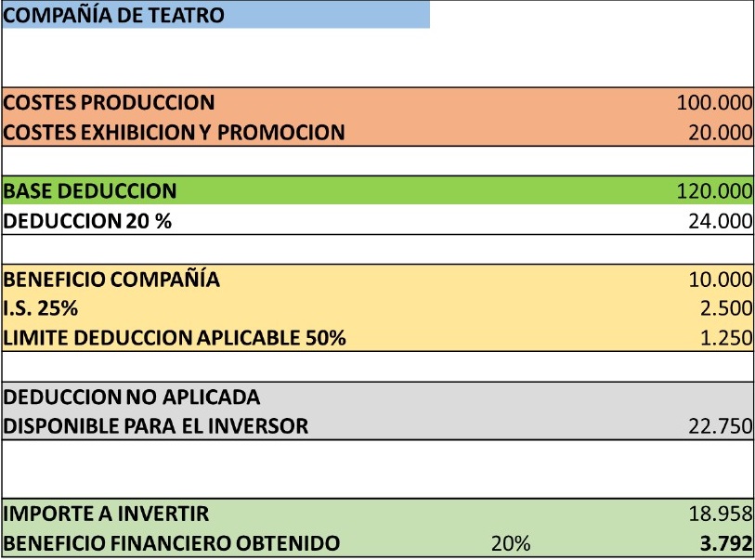
Task: Click the I.S. 25% label cell
Action: point(41,308)
